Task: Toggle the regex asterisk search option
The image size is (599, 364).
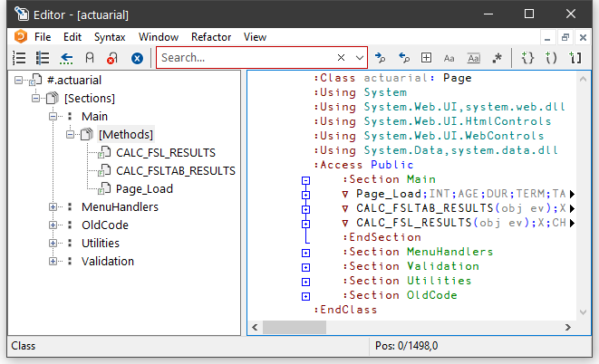Action: pos(497,57)
